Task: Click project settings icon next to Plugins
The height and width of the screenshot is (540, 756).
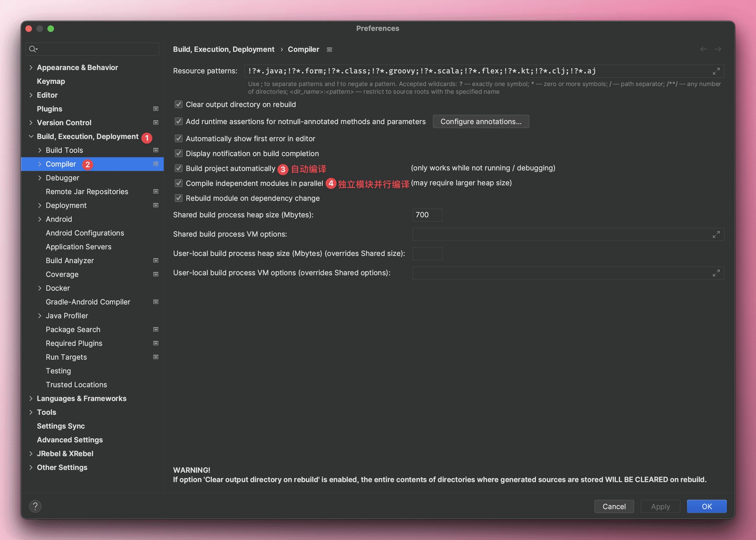Action: click(x=156, y=109)
